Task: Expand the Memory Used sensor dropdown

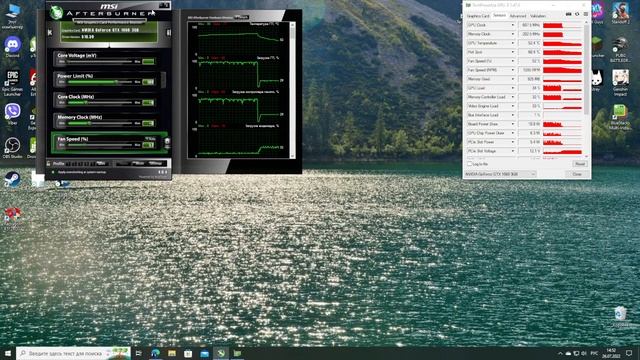Action: click(x=513, y=79)
